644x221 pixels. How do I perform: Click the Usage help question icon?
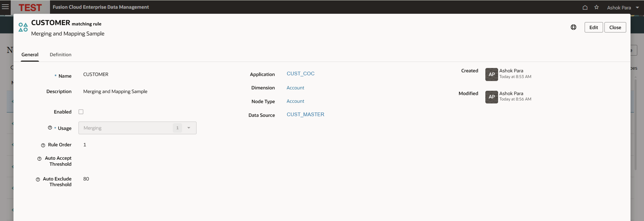50,128
